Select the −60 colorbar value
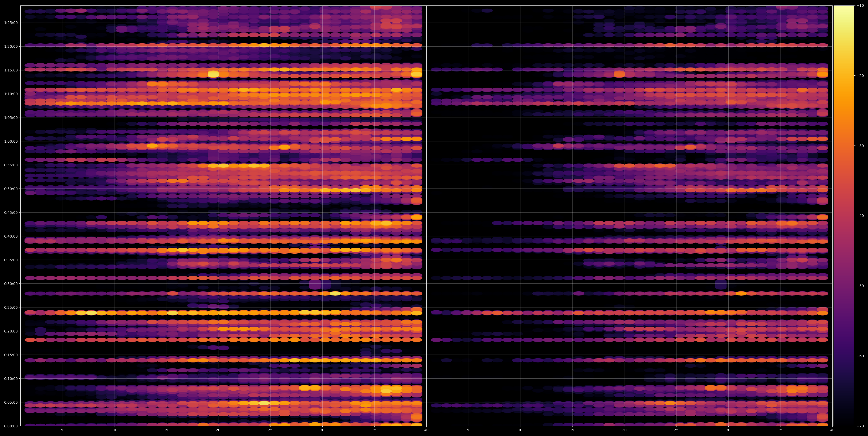 (x=860, y=356)
